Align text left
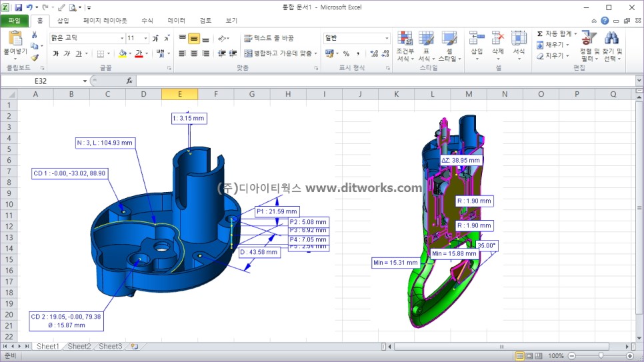The image size is (644, 362). (x=183, y=53)
